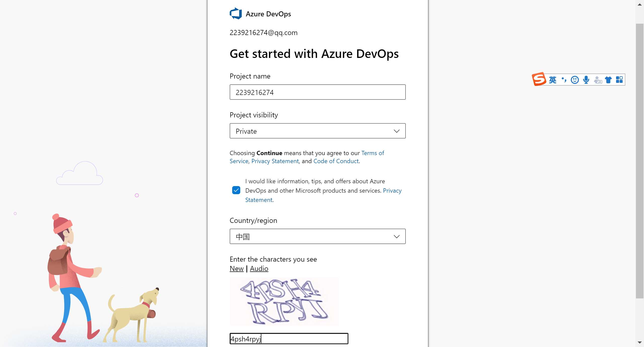The height and width of the screenshot is (347, 644).
Task: Click the captcha image
Action: (x=284, y=301)
